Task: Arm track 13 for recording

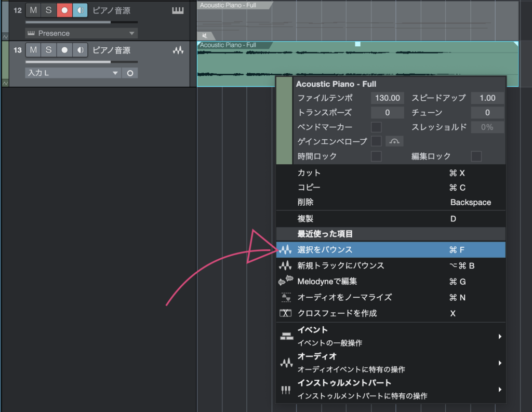Action: (x=64, y=50)
